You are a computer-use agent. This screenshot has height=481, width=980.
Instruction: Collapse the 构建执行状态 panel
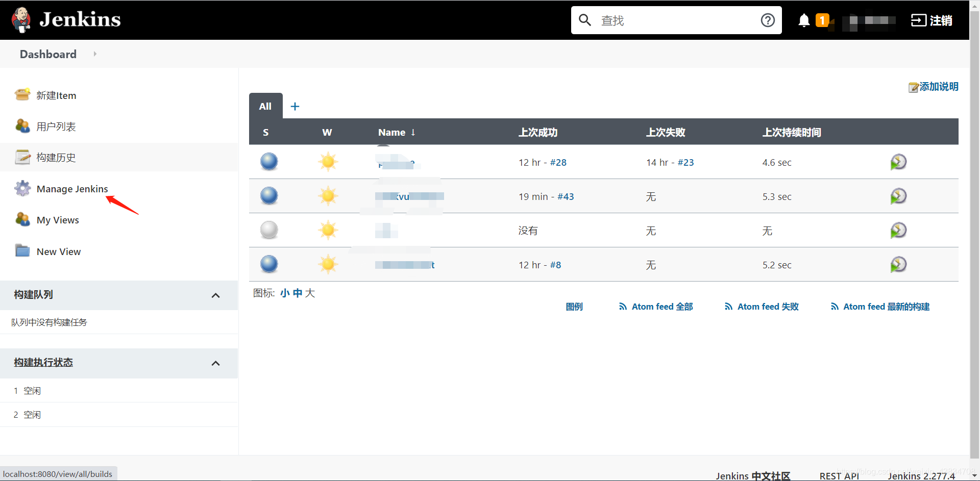[x=216, y=363]
